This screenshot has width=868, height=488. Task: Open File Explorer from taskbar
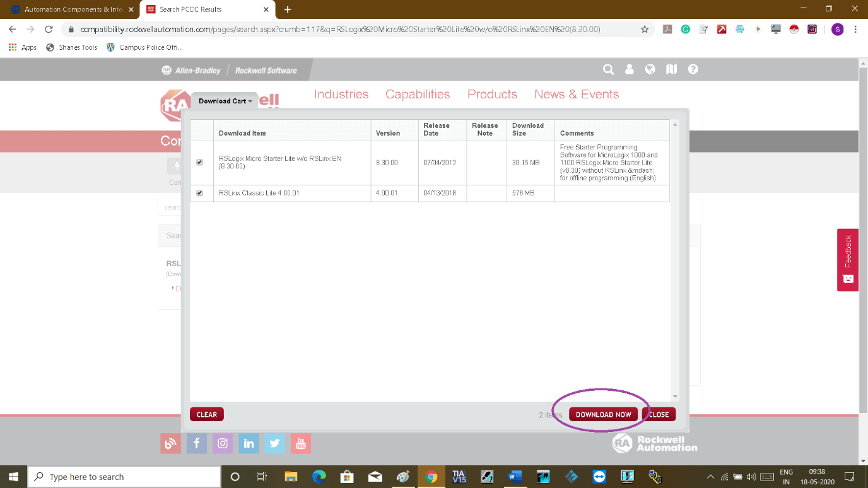(x=291, y=477)
